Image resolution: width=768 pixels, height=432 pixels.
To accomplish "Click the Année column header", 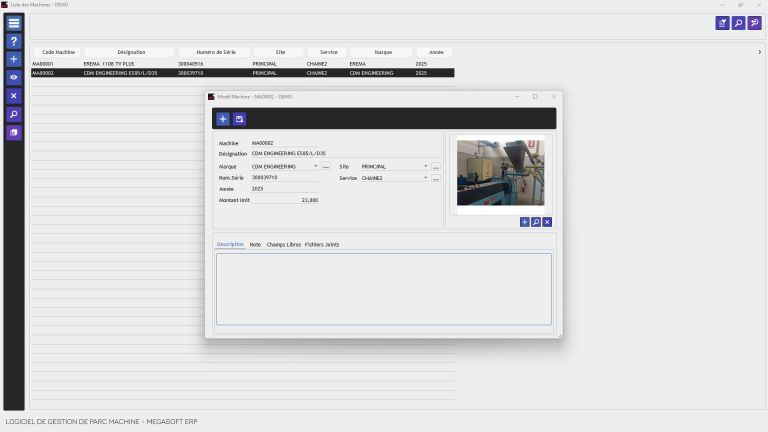I will tap(435, 52).
